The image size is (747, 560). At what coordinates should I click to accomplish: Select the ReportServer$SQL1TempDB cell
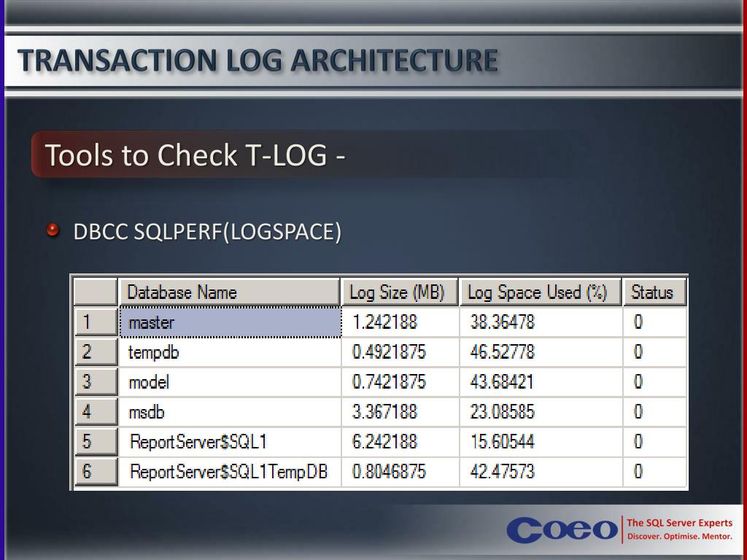(x=231, y=472)
